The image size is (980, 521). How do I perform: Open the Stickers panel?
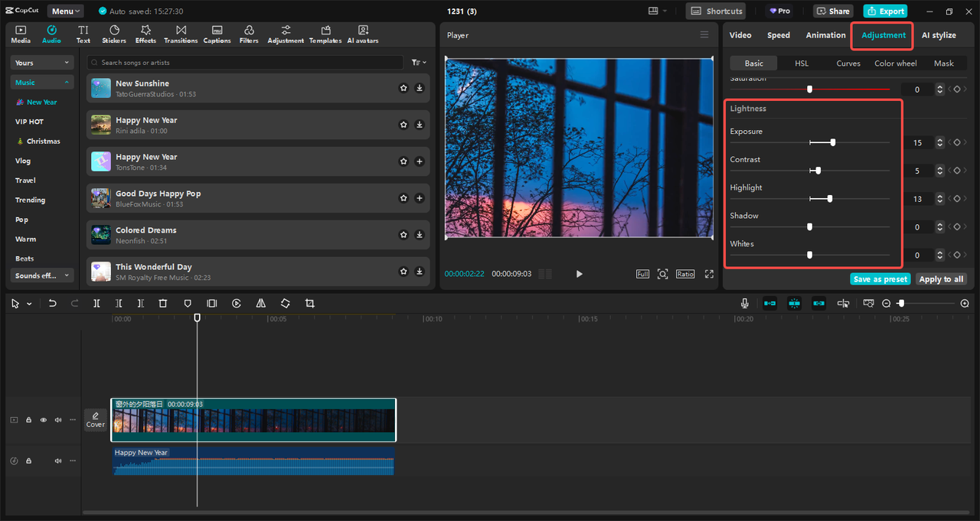click(114, 34)
